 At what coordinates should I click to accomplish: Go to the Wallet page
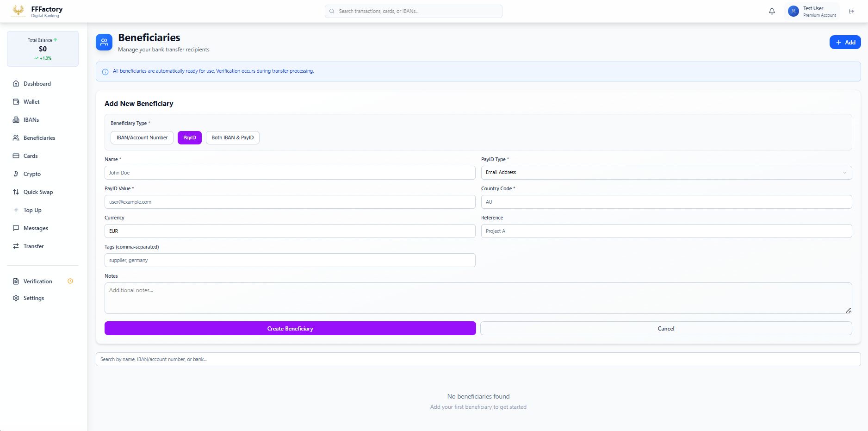point(31,102)
